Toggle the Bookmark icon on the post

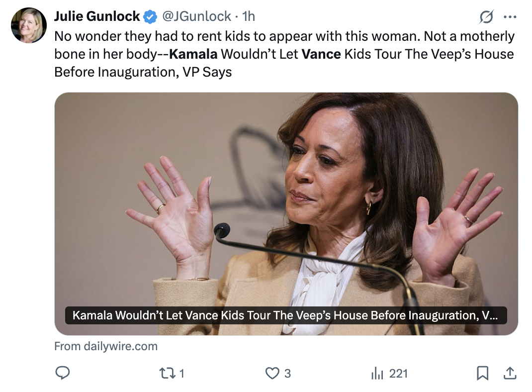tap(482, 373)
